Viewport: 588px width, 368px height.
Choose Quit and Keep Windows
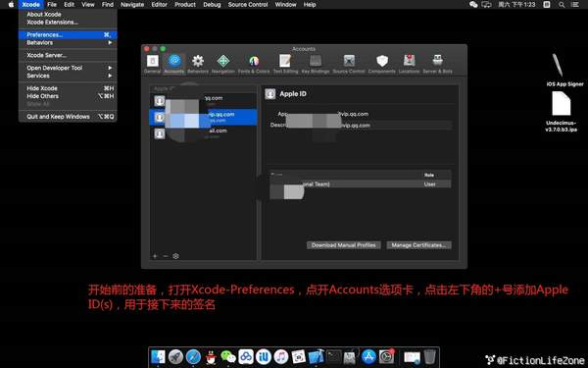click(x=68, y=117)
